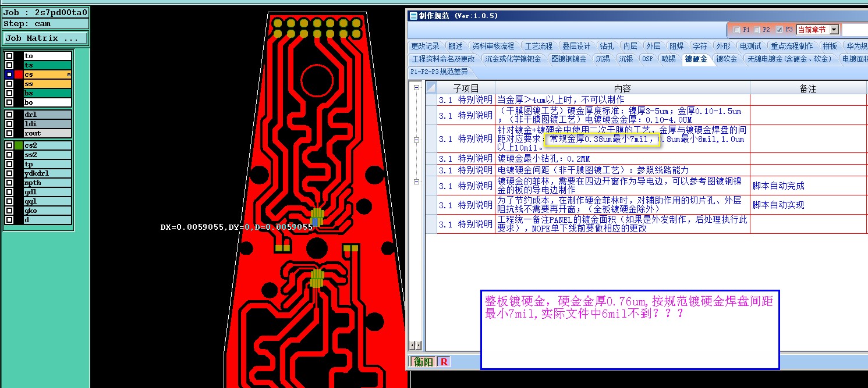The image size is (868, 388).
Task: Switch to the 内层 tab
Action: coord(629,46)
